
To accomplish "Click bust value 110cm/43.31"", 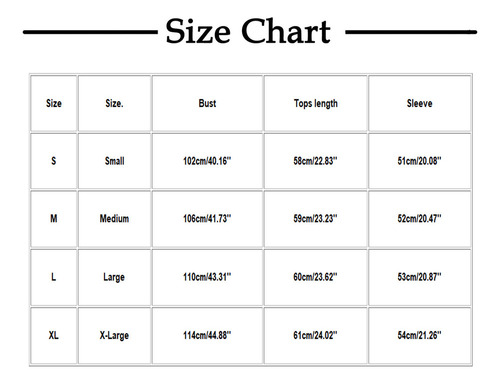I will tap(207, 277).
